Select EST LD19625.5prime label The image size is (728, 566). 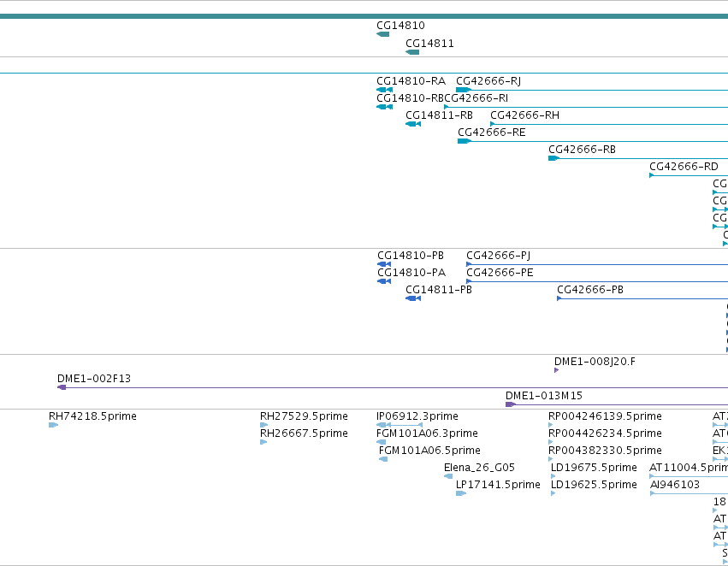[594, 485]
